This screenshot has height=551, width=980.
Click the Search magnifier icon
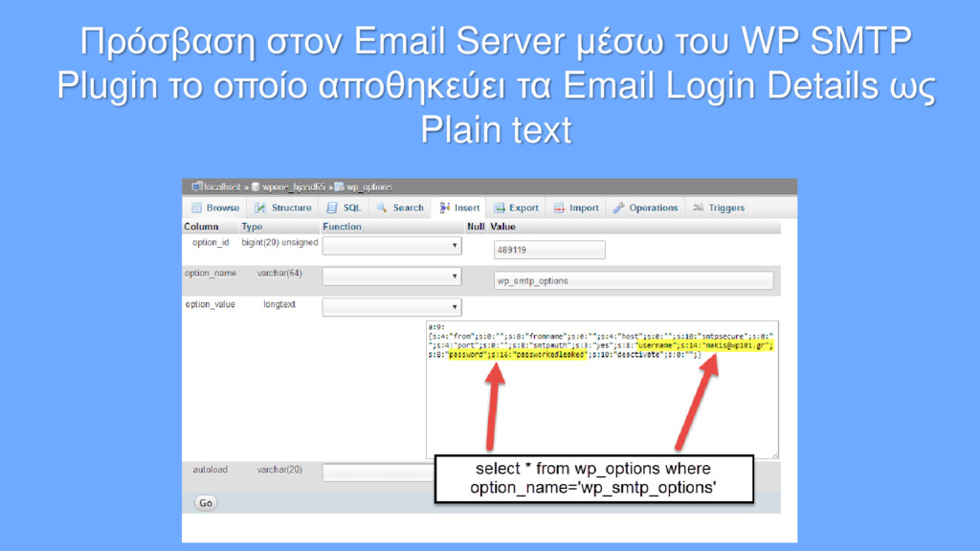tap(382, 208)
